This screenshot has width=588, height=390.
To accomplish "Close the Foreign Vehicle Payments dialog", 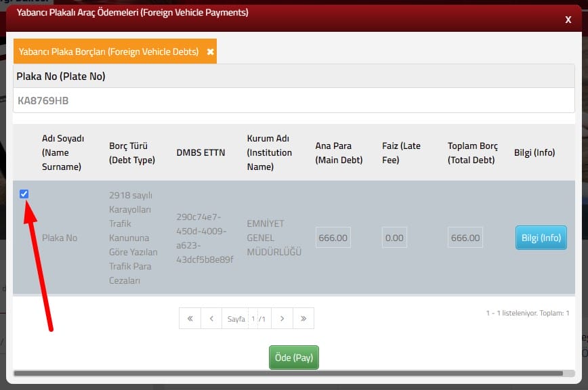I will click(x=568, y=20).
